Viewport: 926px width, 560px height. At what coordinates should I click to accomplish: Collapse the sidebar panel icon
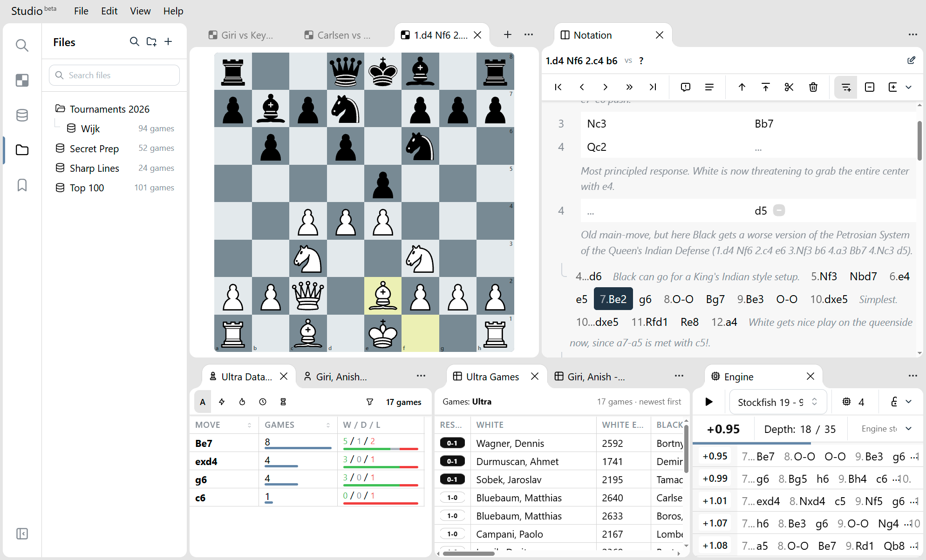(x=22, y=533)
